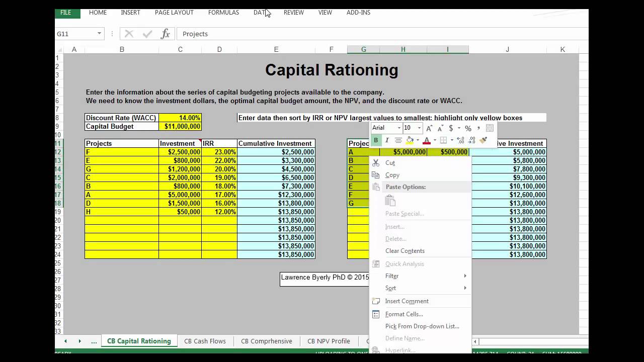Apply red font color
Viewport: 644px width, 362px height.
(x=427, y=140)
